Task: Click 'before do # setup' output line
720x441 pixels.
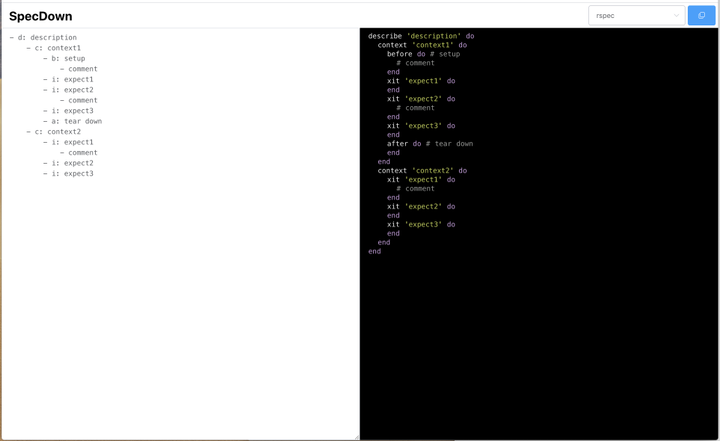Action: [x=423, y=54]
